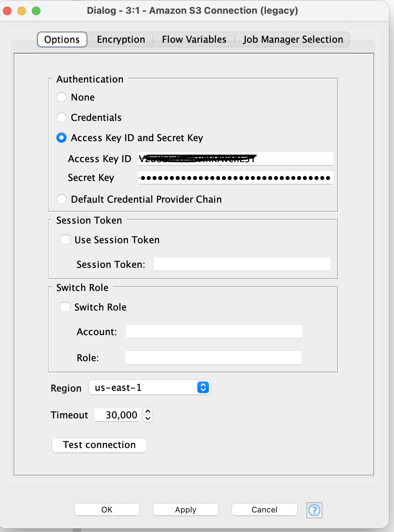The height and width of the screenshot is (532, 394).
Task: Click the OK button
Action: tap(107, 510)
